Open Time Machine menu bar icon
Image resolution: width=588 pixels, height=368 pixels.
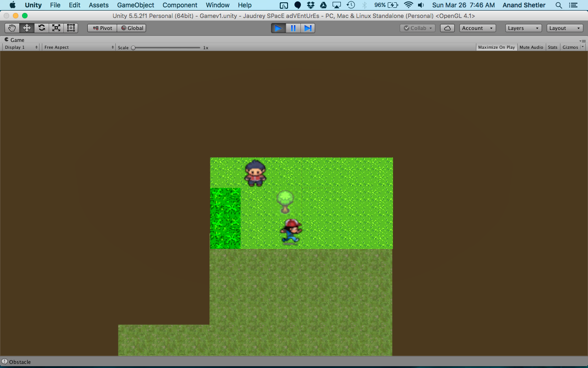pos(351,5)
